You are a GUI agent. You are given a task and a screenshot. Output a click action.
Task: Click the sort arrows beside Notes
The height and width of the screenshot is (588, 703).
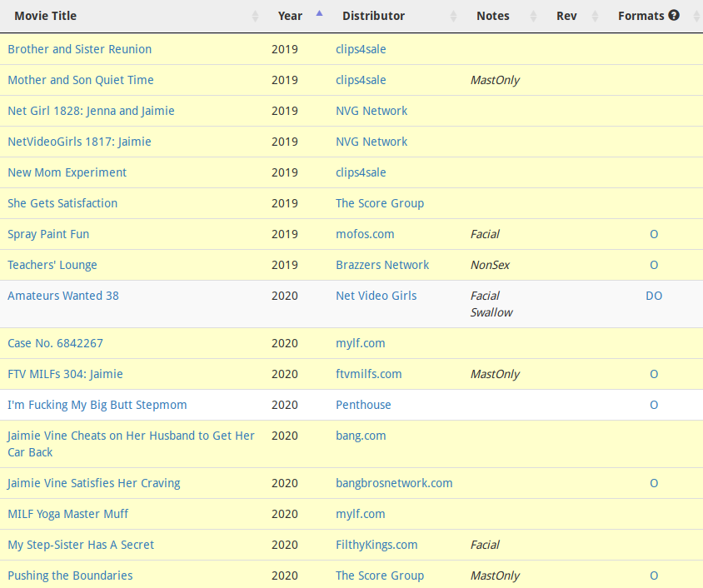534,16
